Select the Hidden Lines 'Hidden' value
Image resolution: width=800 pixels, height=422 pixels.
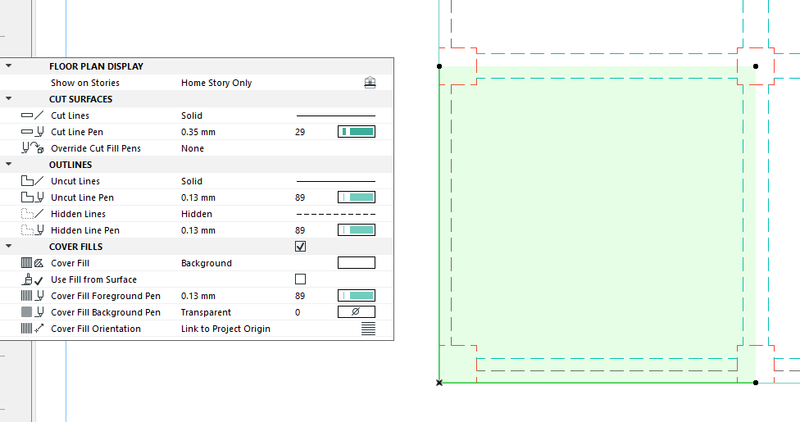(x=196, y=214)
